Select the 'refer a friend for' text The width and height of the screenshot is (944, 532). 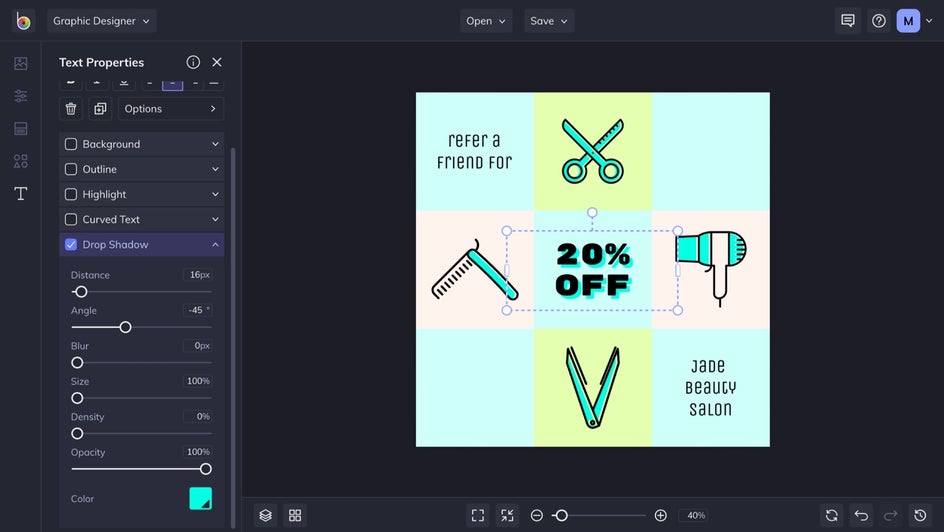point(474,151)
